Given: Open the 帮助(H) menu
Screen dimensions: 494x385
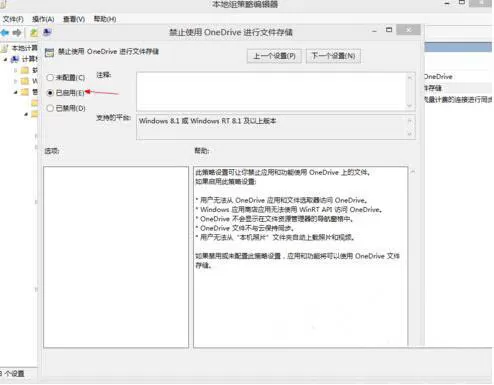Looking at the screenshot, I should [105, 19].
